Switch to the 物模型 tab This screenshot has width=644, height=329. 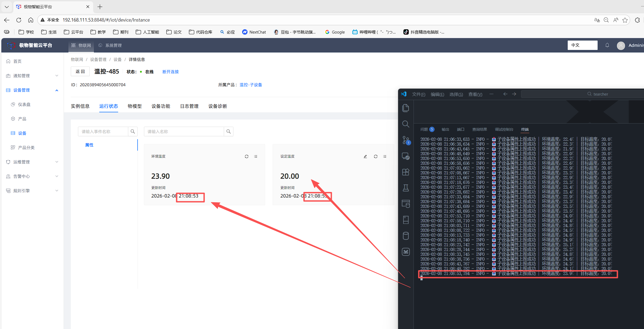tap(135, 106)
